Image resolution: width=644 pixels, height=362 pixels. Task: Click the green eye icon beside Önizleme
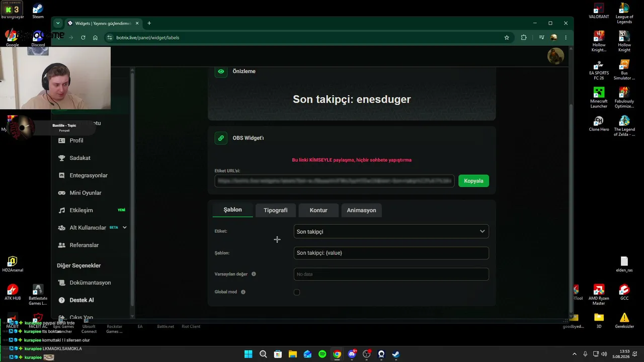coord(221,71)
